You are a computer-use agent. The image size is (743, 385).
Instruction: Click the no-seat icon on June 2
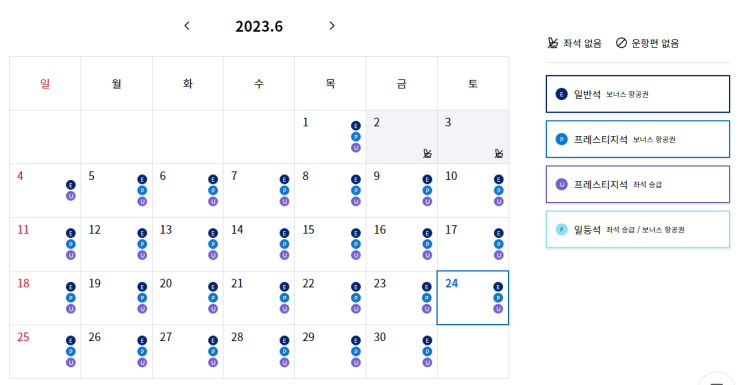click(x=427, y=153)
